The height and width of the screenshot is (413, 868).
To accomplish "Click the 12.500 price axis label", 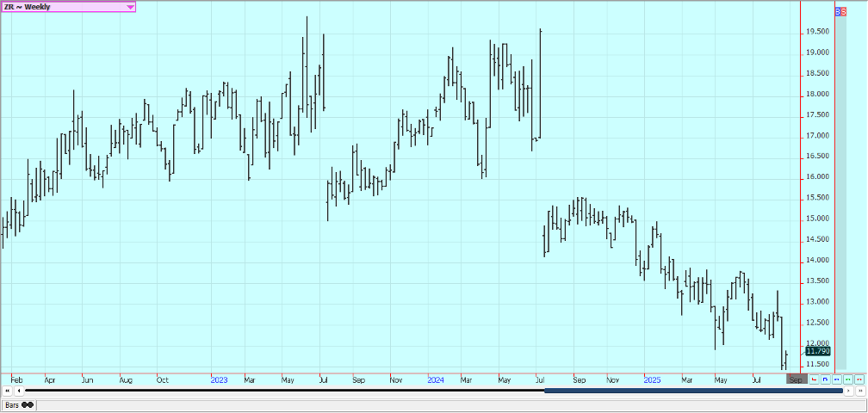I will click(817, 323).
